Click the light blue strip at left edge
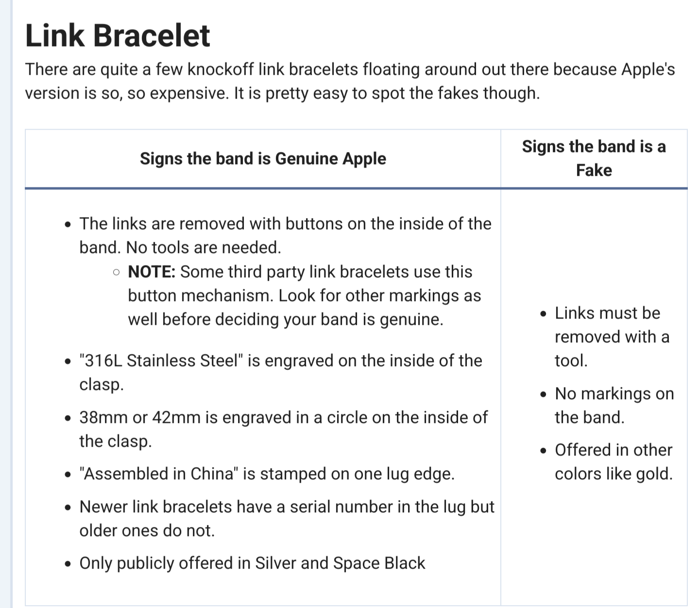 tap(5, 304)
